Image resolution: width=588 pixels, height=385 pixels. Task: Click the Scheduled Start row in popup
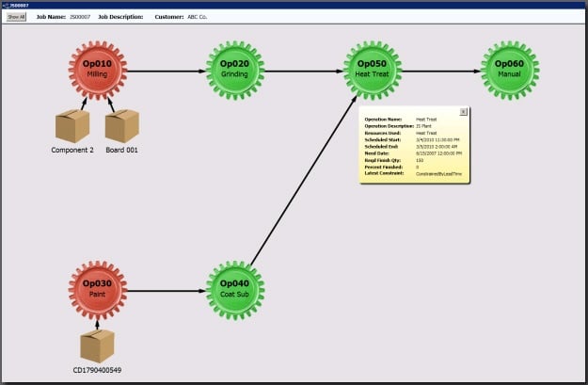[x=395, y=139]
